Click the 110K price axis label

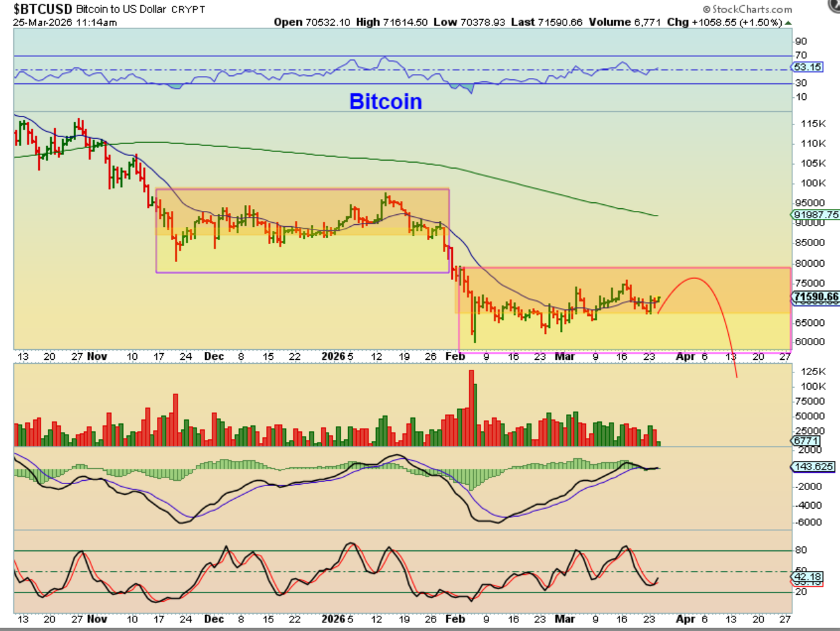(813, 144)
